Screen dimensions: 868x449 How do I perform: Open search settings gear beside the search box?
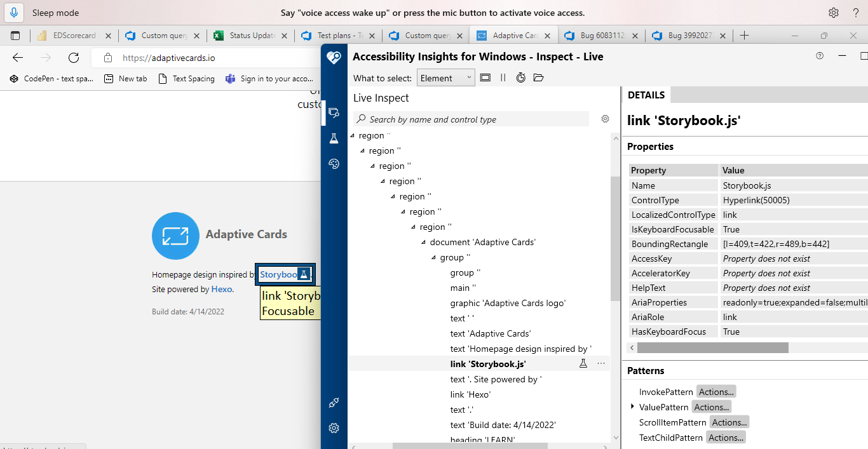(x=605, y=119)
